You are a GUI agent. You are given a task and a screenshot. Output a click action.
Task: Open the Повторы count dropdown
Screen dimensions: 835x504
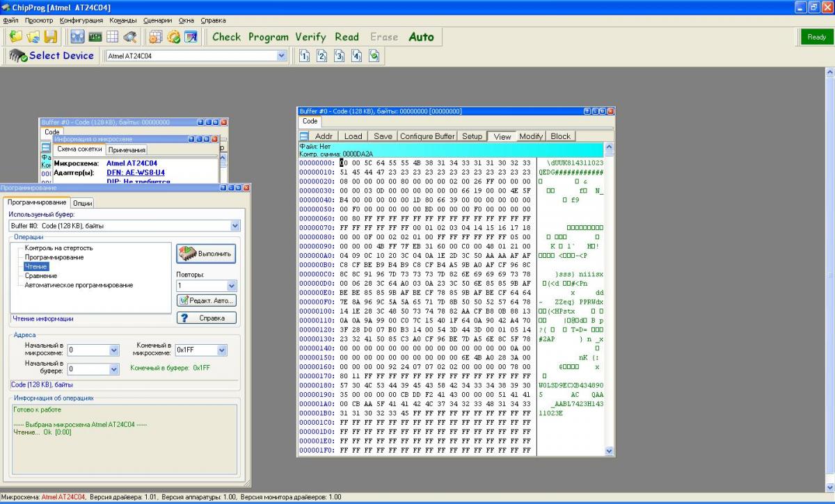pyautogui.click(x=231, y=285)
